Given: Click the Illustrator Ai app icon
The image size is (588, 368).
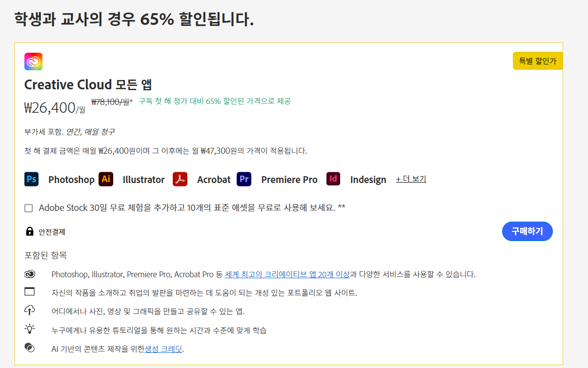Looking at the screenshot, I should point(106,179).
